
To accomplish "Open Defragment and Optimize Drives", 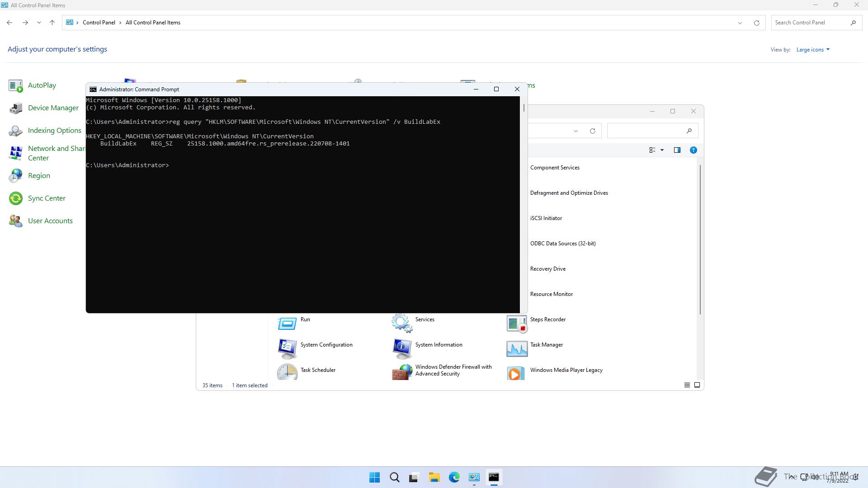I will tap(569, 193).
